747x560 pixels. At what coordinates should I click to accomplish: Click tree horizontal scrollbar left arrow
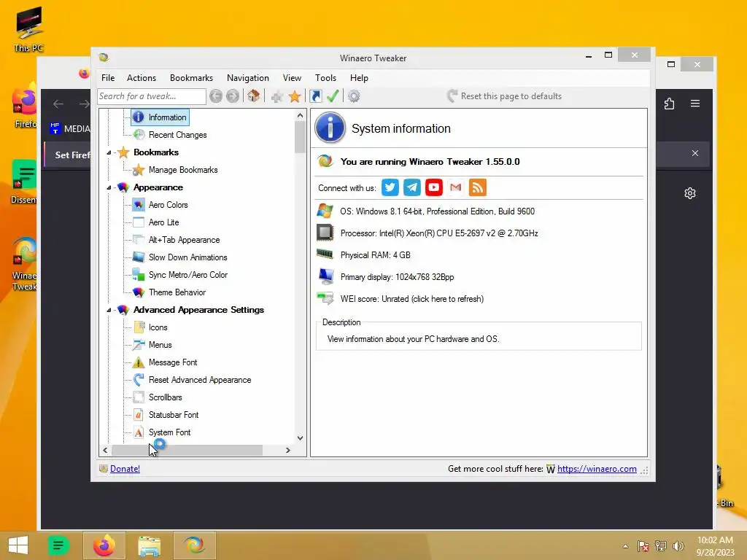tap(105, 450)
